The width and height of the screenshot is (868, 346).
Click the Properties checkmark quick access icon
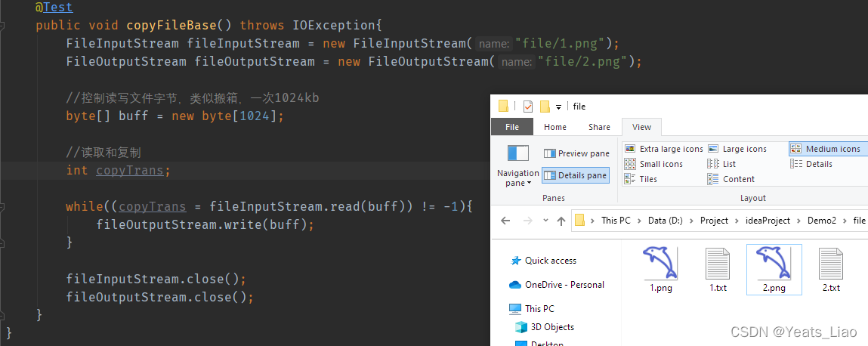(528, 107)
